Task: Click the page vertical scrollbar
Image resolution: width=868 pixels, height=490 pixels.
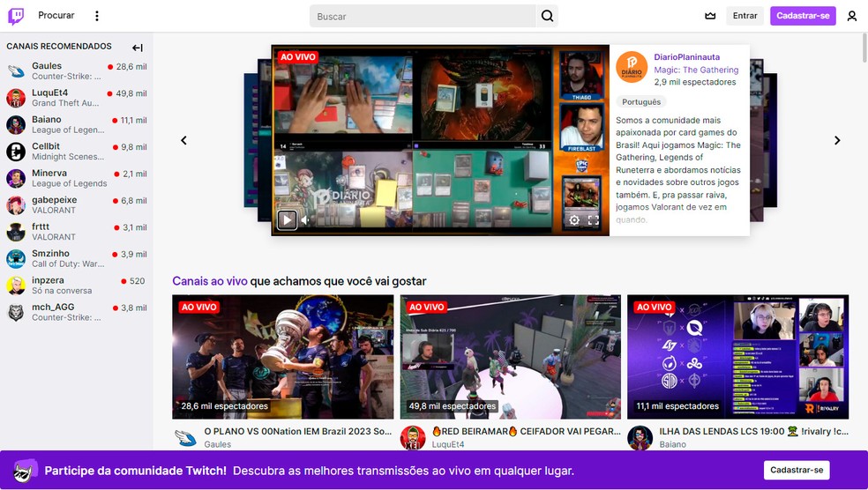Action: 864,48
